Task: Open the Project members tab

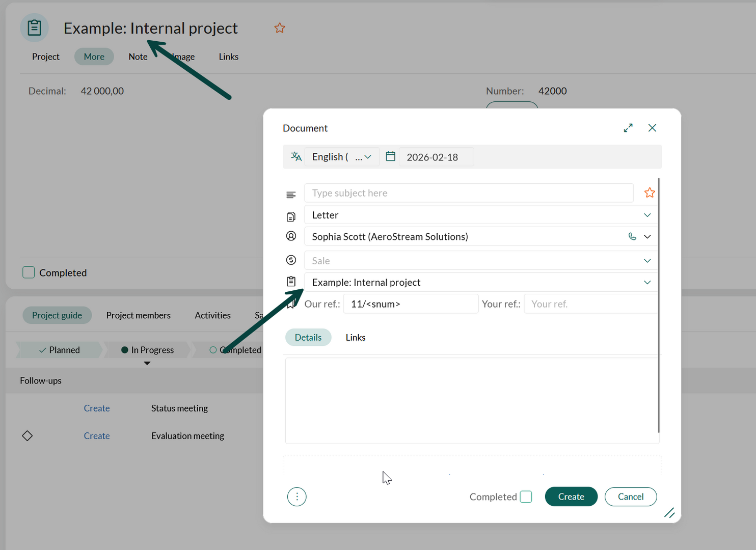Action: point(138,315)
